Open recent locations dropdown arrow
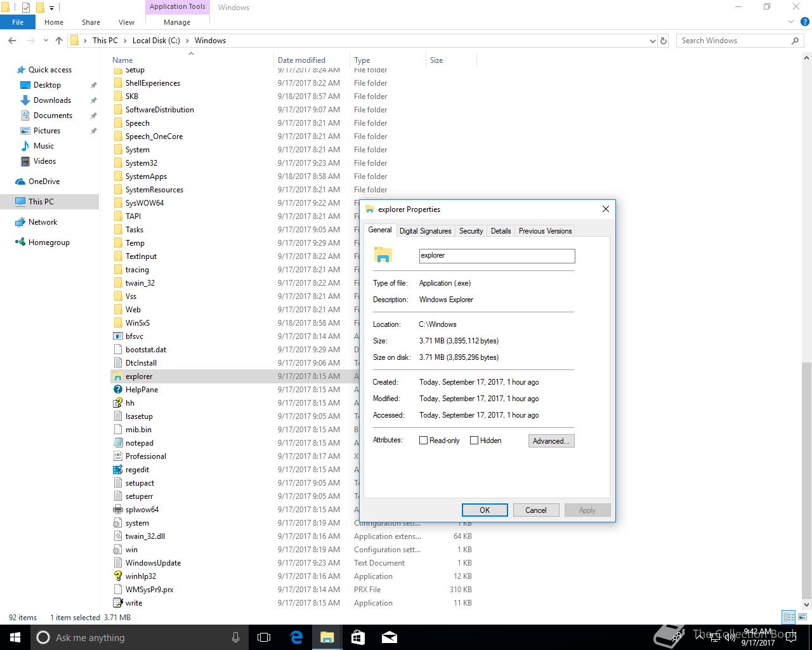This screenshot has height=650, width=812. click(x=46, y=41)
